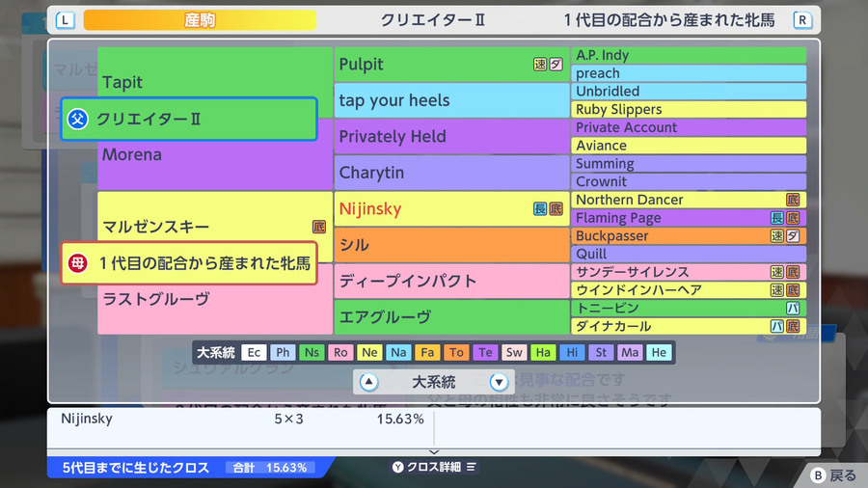Select dam 1代目の配合から産まれた牝馬 box
This screenshot has width=868, height=488.
point(189,263)
